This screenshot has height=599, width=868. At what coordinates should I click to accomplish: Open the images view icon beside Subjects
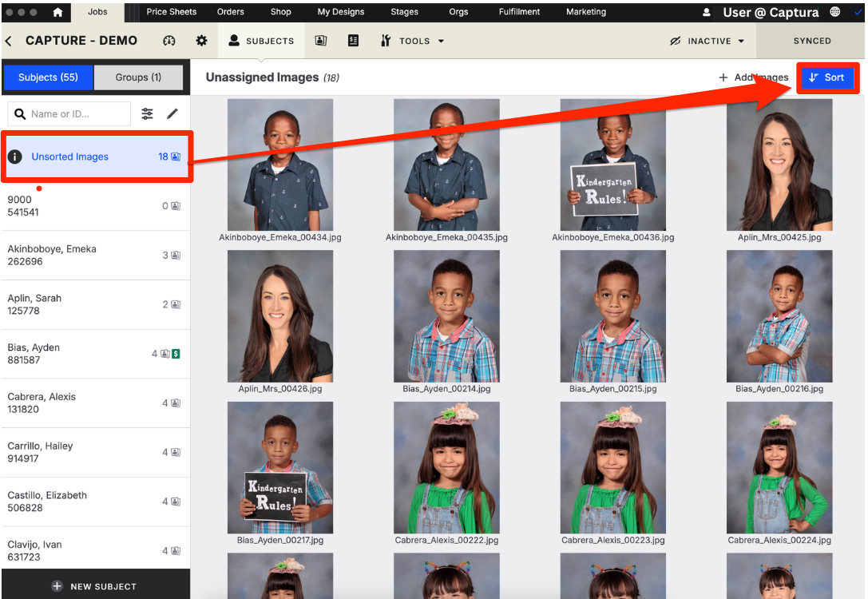320,41
